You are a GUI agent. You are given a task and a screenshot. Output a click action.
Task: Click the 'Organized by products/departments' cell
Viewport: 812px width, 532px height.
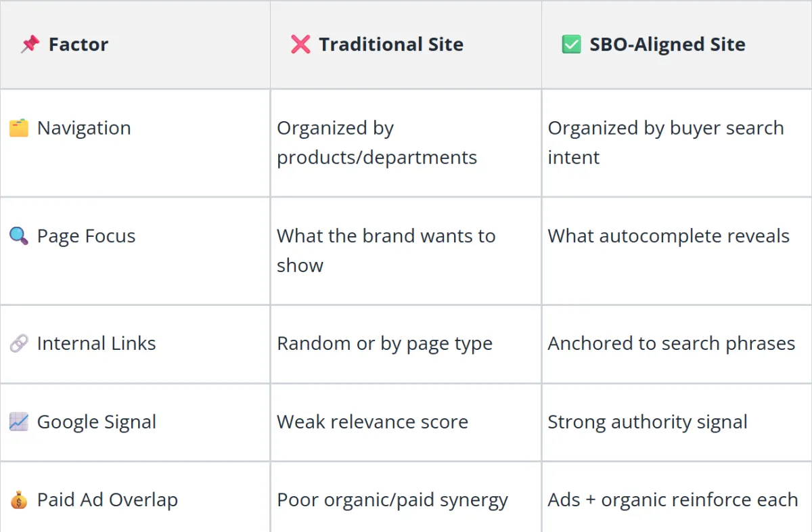377,143
